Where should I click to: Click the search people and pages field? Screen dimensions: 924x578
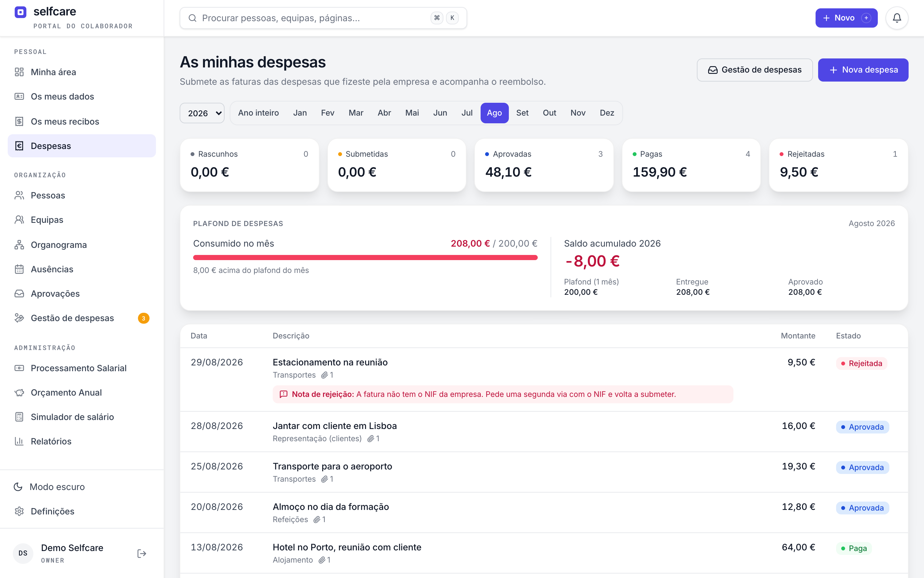[323, 18]
